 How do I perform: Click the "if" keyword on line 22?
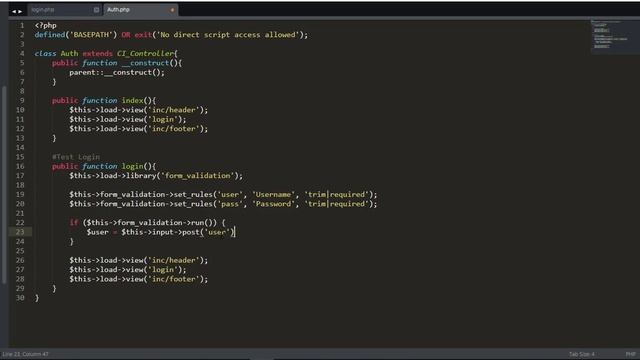[x=74, y=222]
